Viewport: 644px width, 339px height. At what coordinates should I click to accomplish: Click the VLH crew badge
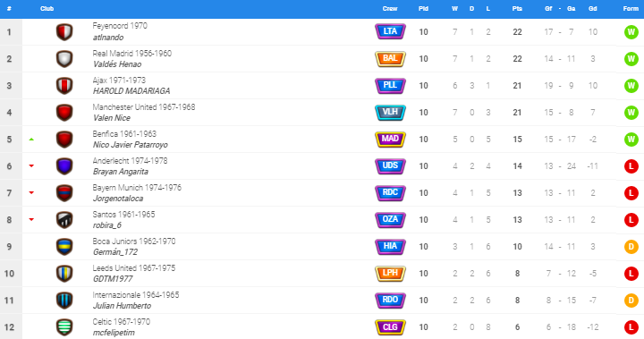[390, 112]
